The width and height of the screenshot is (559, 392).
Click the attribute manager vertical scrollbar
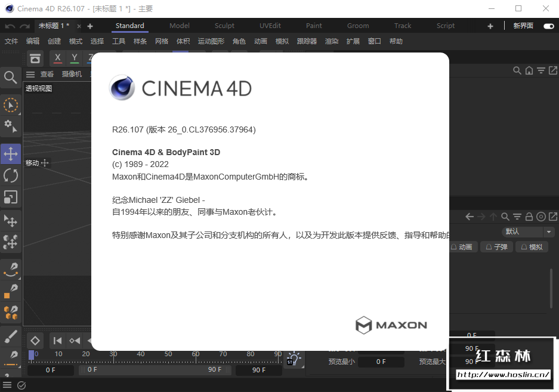[551, 288]
